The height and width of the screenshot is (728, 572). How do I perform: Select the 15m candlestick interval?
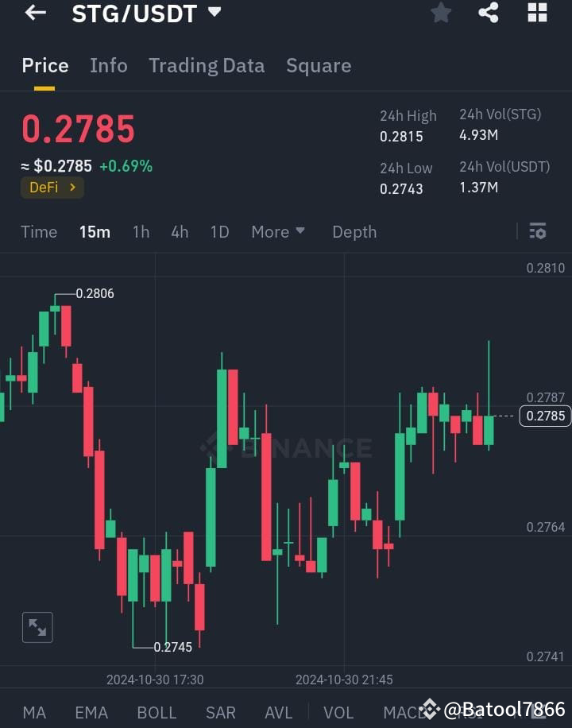95,231
